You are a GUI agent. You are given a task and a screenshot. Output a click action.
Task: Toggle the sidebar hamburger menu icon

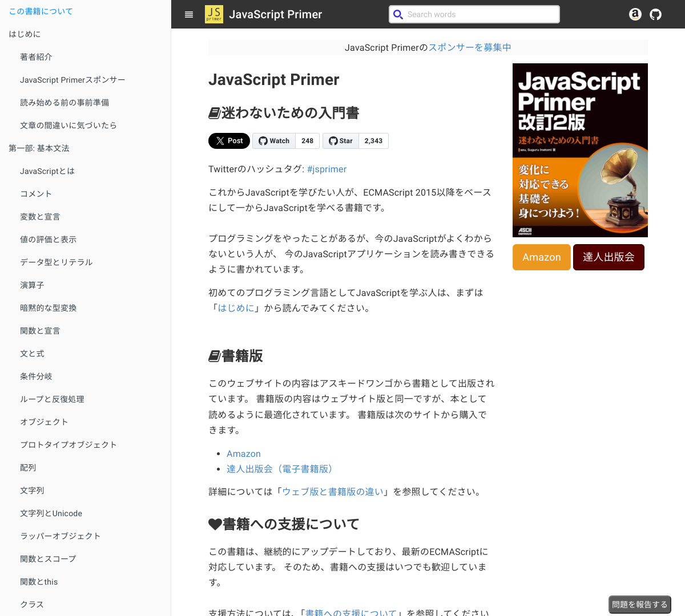[189, 15]
